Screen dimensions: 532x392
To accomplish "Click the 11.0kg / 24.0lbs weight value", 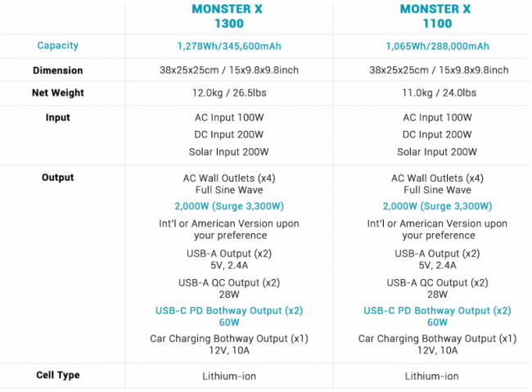I will point(437,93).
